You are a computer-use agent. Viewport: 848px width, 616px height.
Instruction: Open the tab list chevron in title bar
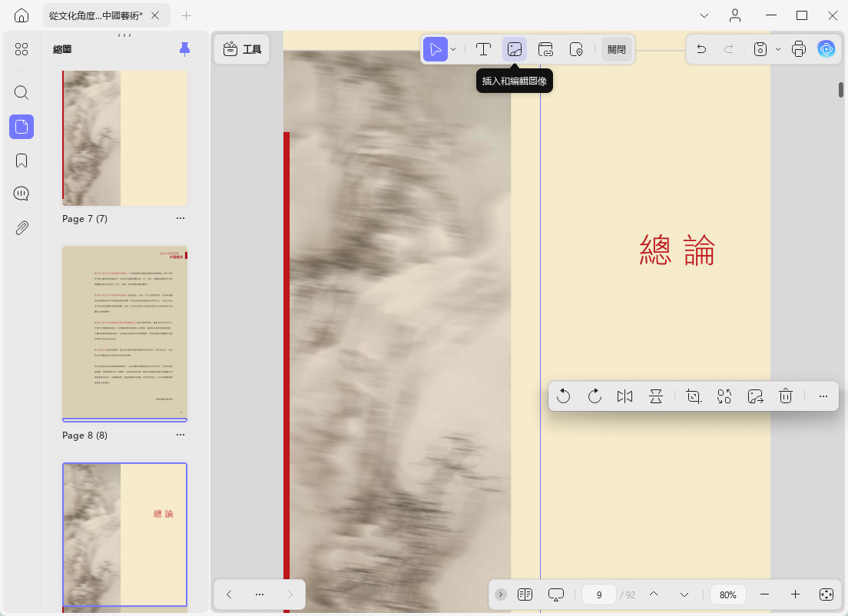tap(704, 15)
